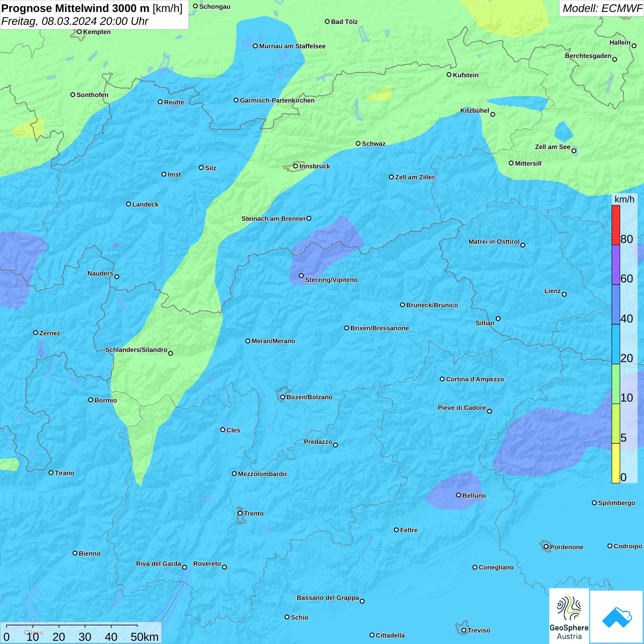Click the Garmisch-Partenkirchen location dot
644x644 pixels.
click(236, 100)
